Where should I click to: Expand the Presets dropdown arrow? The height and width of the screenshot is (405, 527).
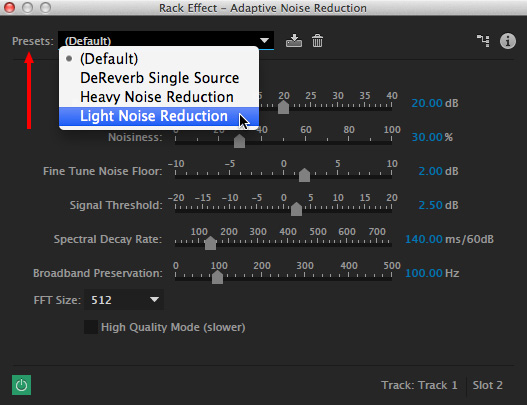pos(265,41)
